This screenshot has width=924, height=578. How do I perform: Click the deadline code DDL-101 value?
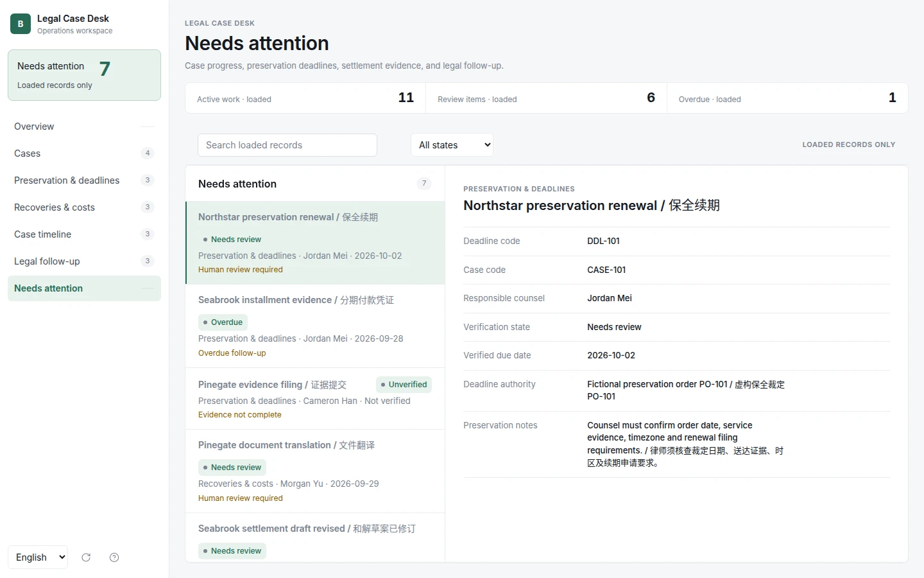(x=603, y=241)
